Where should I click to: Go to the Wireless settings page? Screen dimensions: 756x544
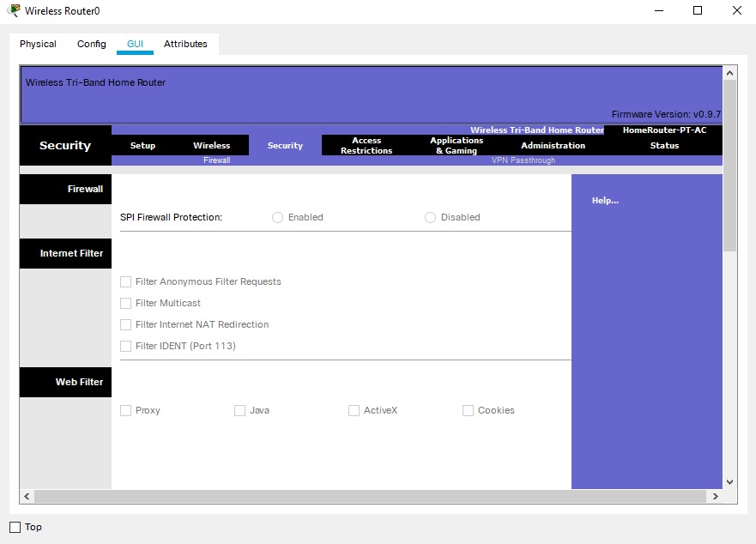[x=211, y=146]
